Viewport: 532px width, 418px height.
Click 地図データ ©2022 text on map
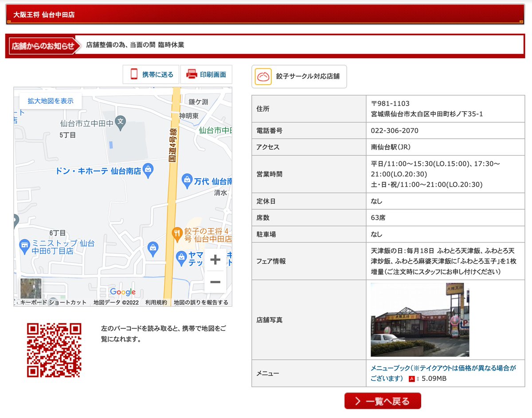pyautogui.click(x=116, y=302)
